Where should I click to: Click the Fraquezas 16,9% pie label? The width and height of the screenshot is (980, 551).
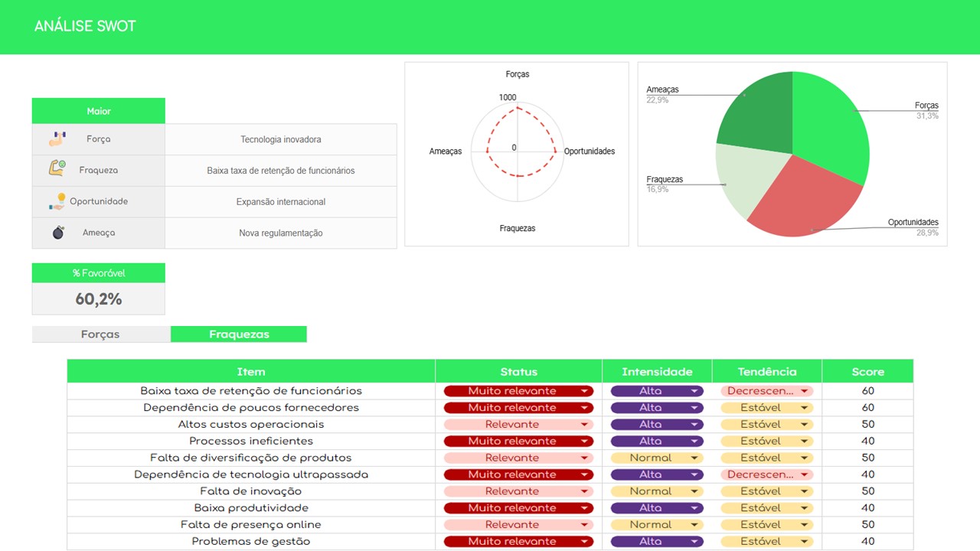[x=665, y=184]
